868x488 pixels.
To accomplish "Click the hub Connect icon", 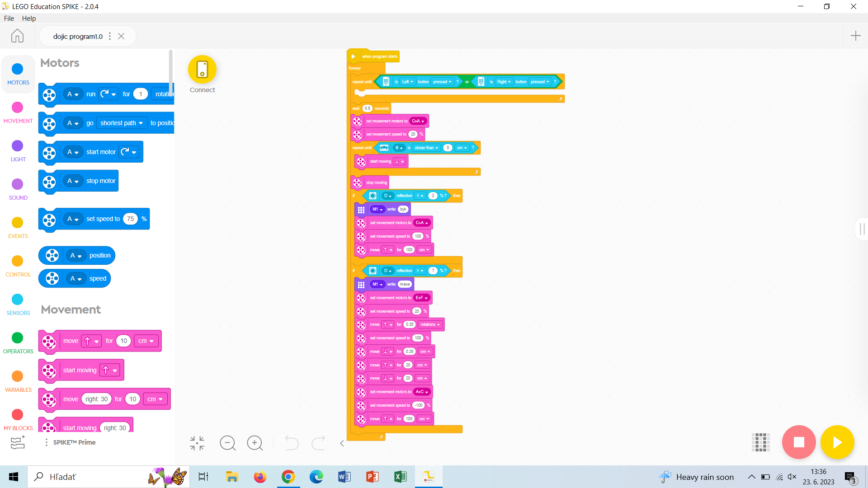I will (x=202, y=70).
